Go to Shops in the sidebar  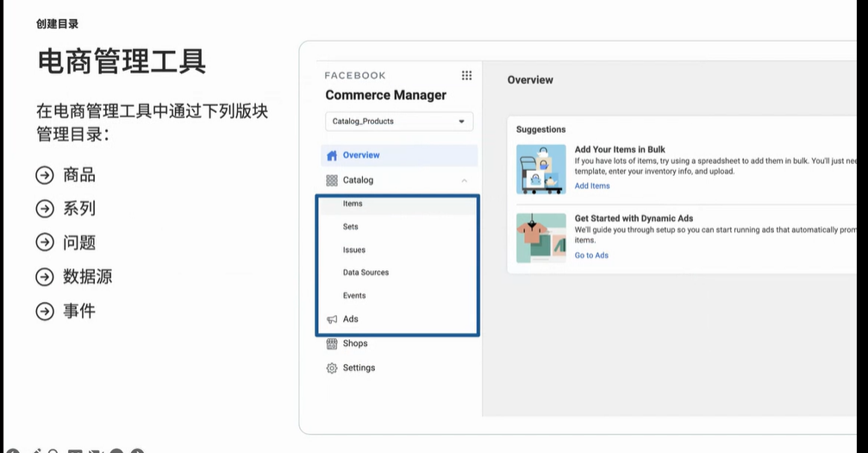pos(355,343)
